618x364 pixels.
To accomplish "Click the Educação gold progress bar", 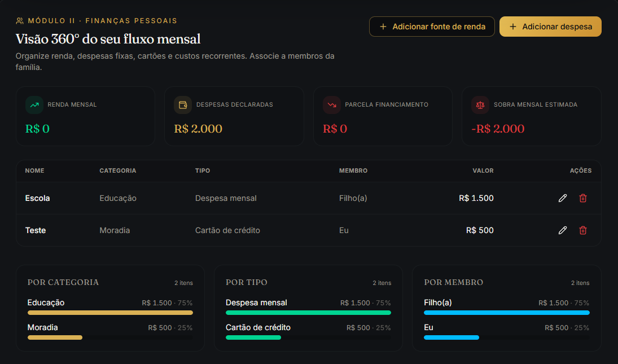I will (x=111, y=313).
